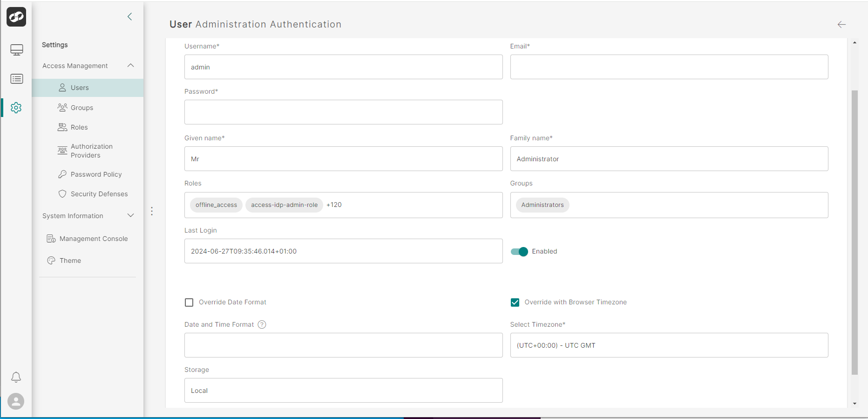Click the three-dot panel resize handle
The image size is (868, 419).
pyautogui.click(x=152, y=211)
